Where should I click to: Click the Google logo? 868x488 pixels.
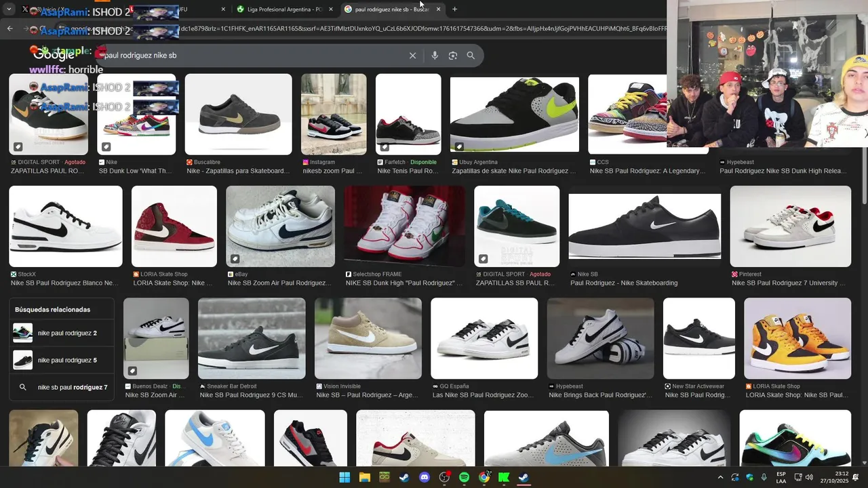[x=54, y=55]
